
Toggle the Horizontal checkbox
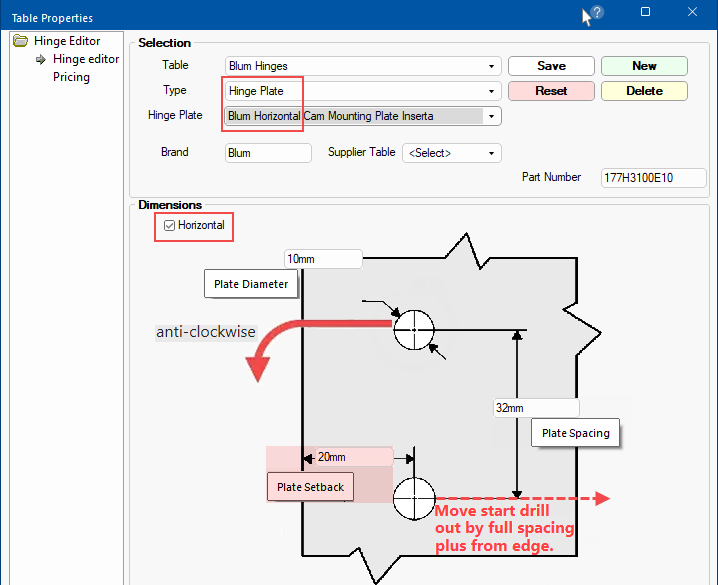(x=169, y=226)
